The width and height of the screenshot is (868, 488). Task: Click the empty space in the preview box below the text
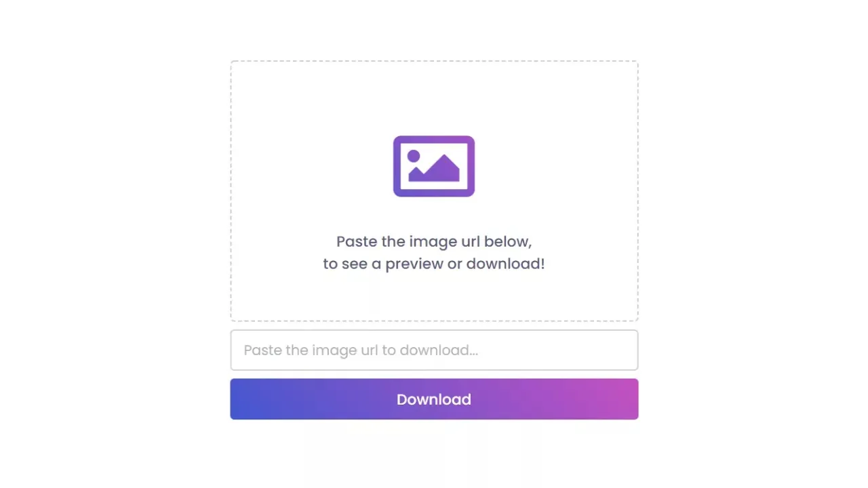[x=434, y=297]
